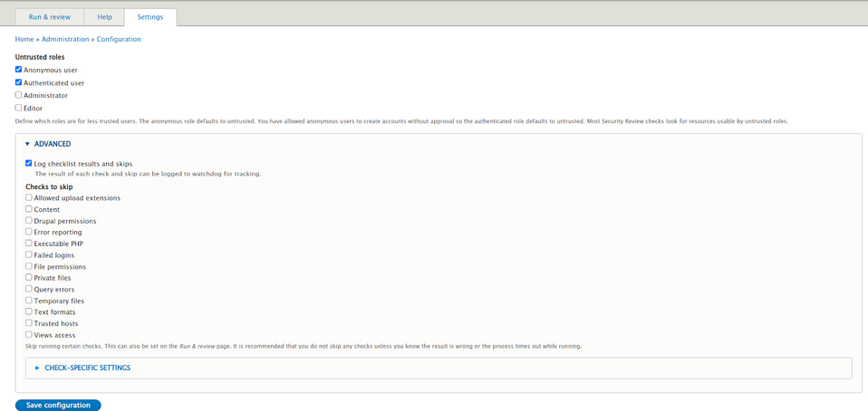Check the Editor role checkbox
Screen dimensions: 868x411
(19, 108)
